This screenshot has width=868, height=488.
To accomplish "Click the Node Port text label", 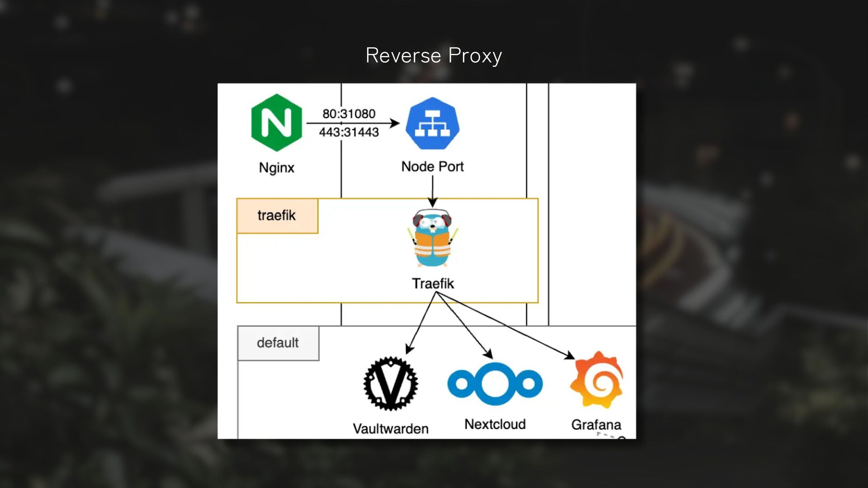I will (x=432, y=167).
